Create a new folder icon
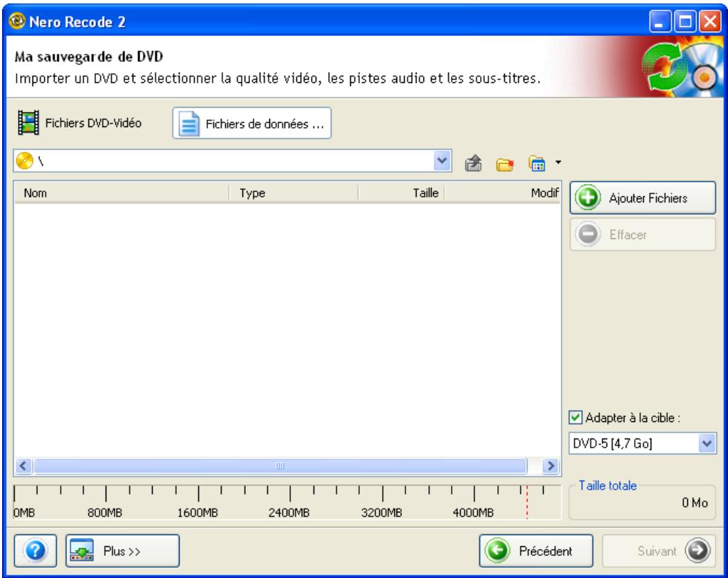728x578 pixels. pos(505,164)
